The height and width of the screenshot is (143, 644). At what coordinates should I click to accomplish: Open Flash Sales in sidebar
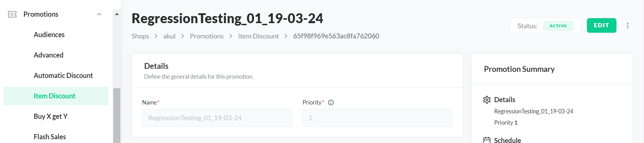coord(50,137)
